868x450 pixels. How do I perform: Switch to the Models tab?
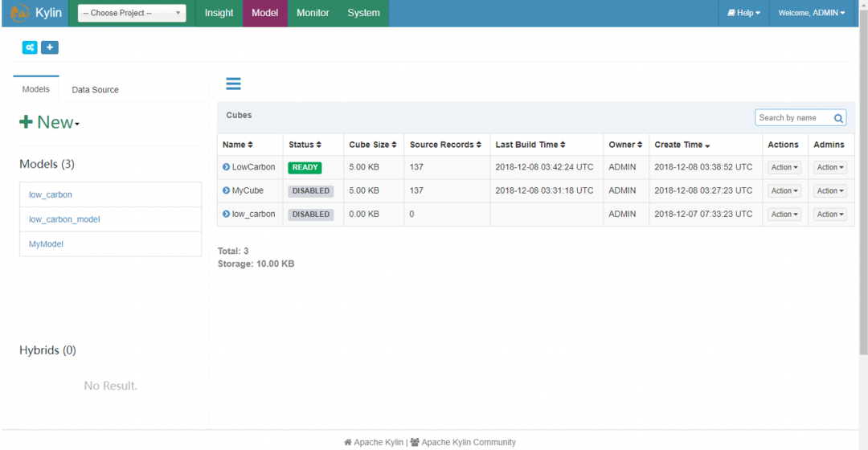[x=36, y=89]
